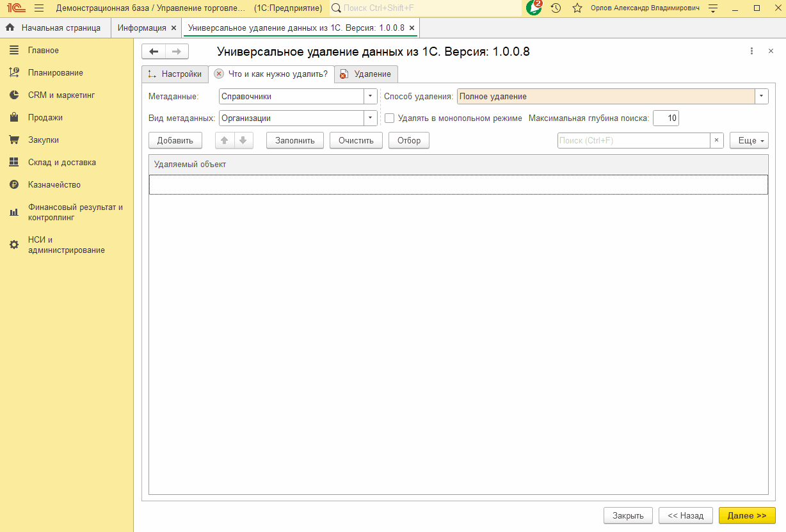
Task: Expand the 'Метаданные' dropdown
Action: coord(370,97)
